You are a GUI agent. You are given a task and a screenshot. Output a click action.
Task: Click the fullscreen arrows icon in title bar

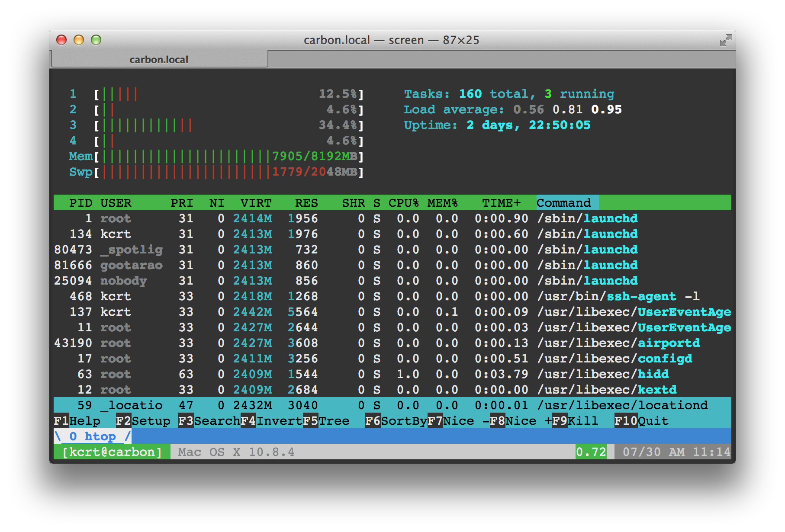tap(726, 40)
